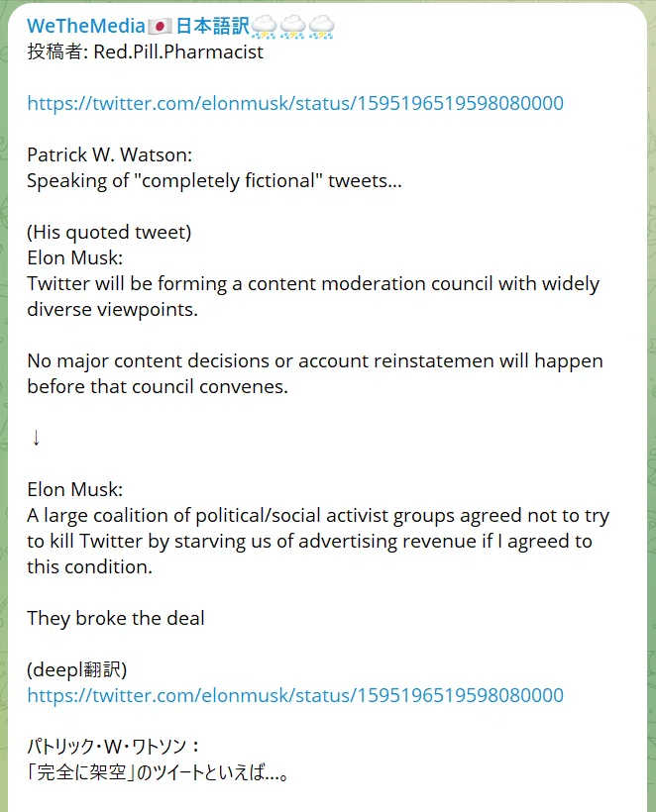Open the tweet link below deepl翻訳

coord(295,695)
